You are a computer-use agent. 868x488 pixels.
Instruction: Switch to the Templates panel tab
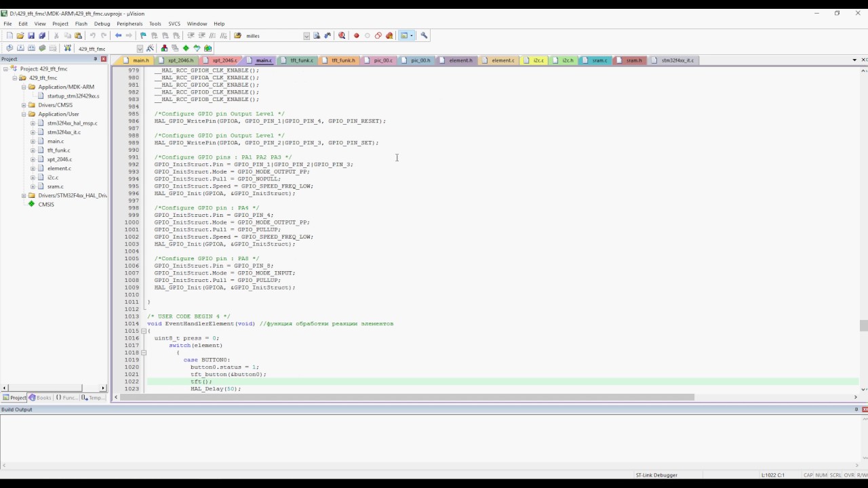pyautogui.click(x=93, y=398)
